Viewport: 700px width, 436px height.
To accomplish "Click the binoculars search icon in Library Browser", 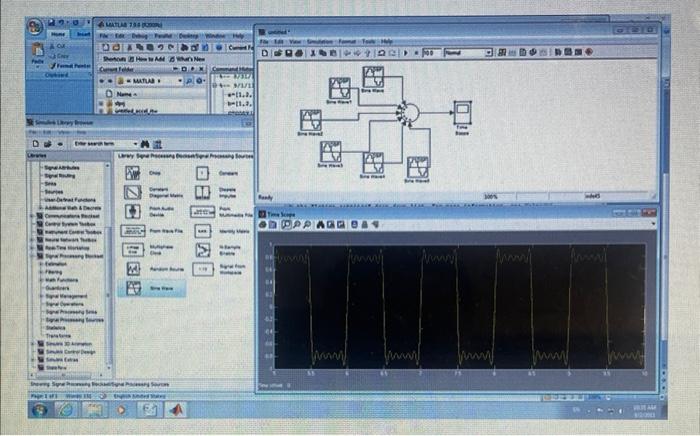I will click(145, 144).
